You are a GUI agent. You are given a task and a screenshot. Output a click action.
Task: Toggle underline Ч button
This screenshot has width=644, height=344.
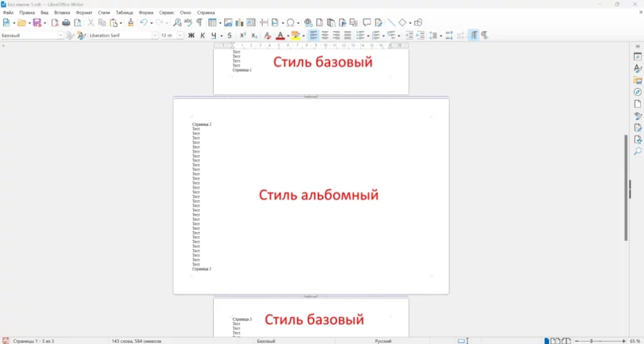(214, 36)
